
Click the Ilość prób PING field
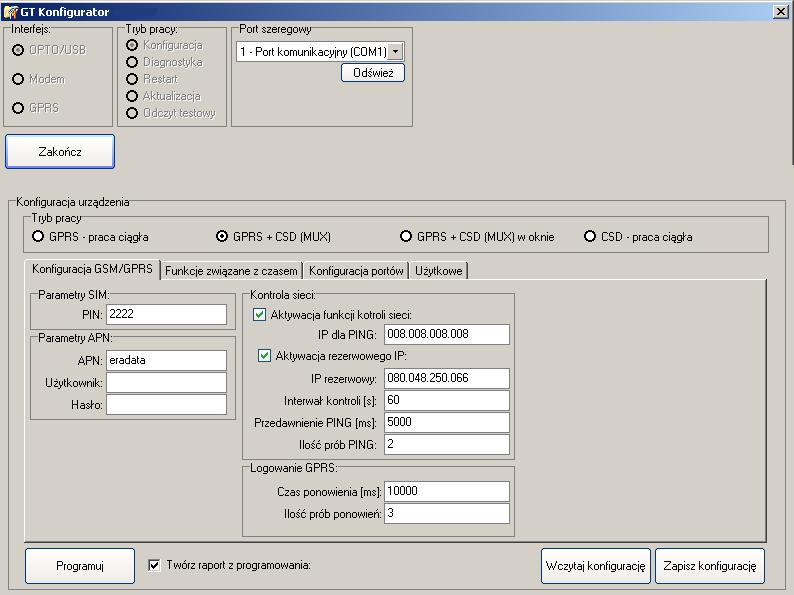click(447, 445)
